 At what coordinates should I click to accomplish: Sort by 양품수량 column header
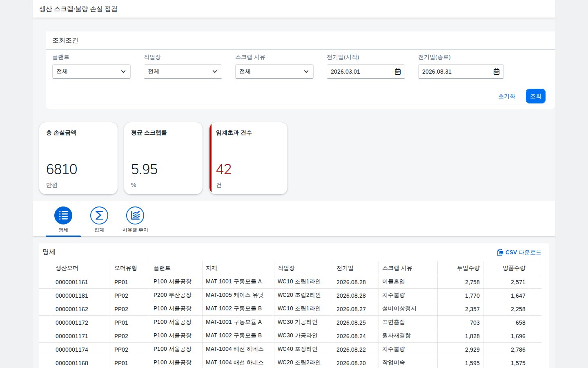(x=506, y=268)
